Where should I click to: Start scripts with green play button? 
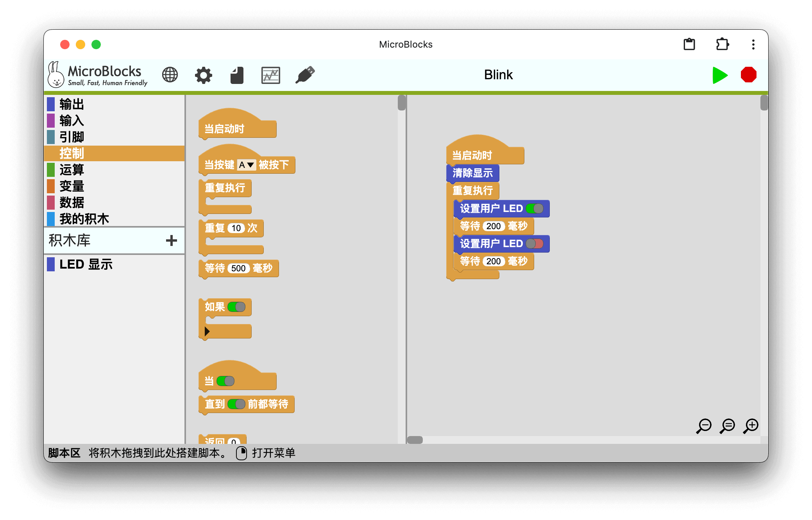719,75
